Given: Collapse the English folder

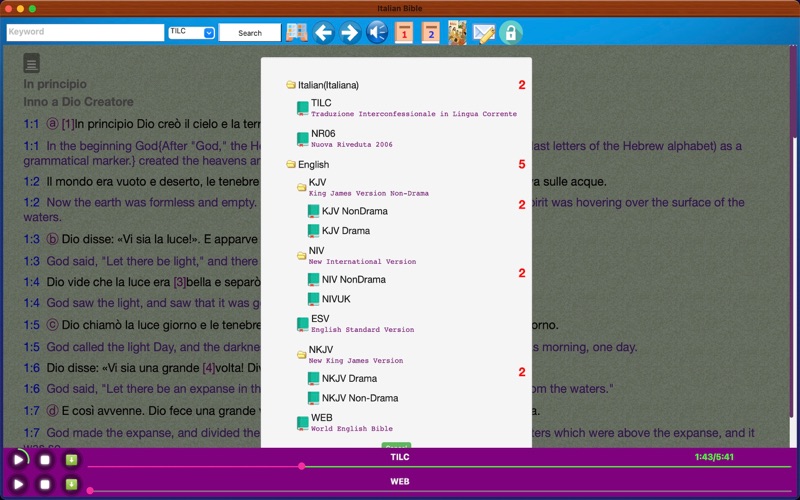Looking at the screenshot, I should [x=291, y=164].
